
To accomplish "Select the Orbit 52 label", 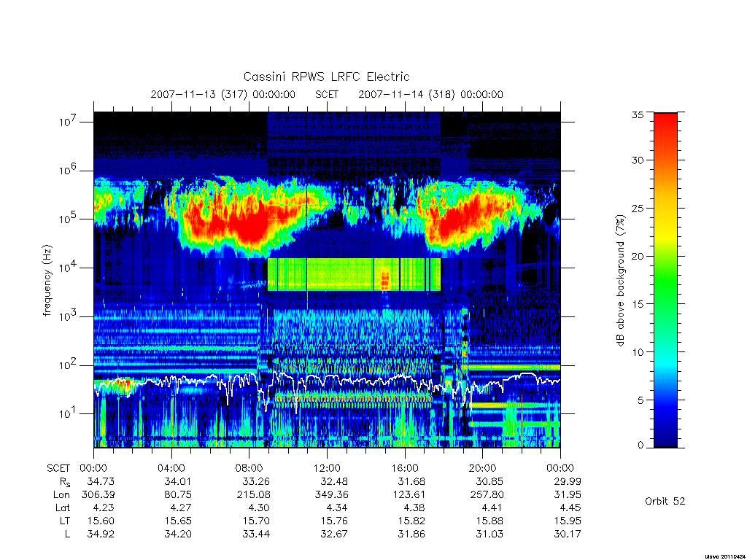I will (665, 501).
